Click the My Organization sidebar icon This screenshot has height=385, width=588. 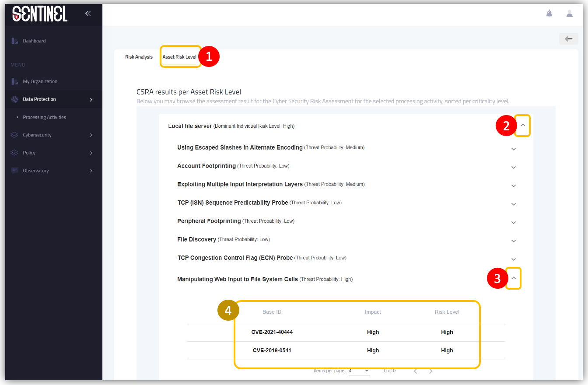click(x=14, y=81)
